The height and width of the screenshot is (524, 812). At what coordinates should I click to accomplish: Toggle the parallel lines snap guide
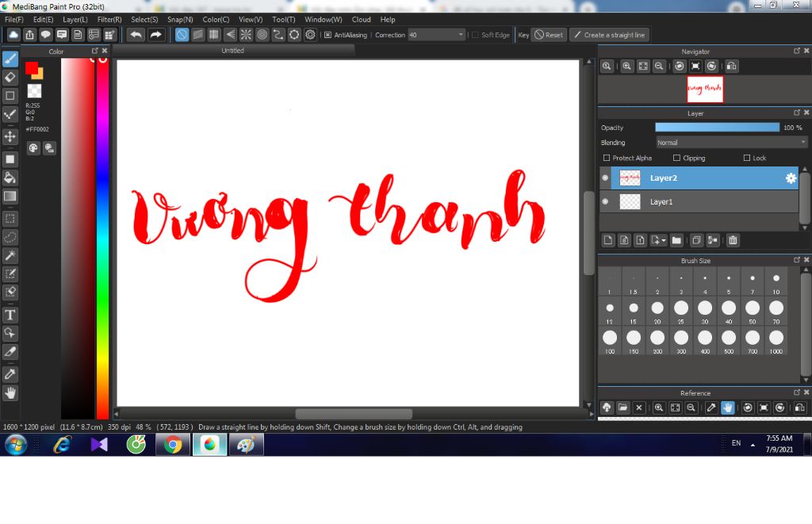197,35
